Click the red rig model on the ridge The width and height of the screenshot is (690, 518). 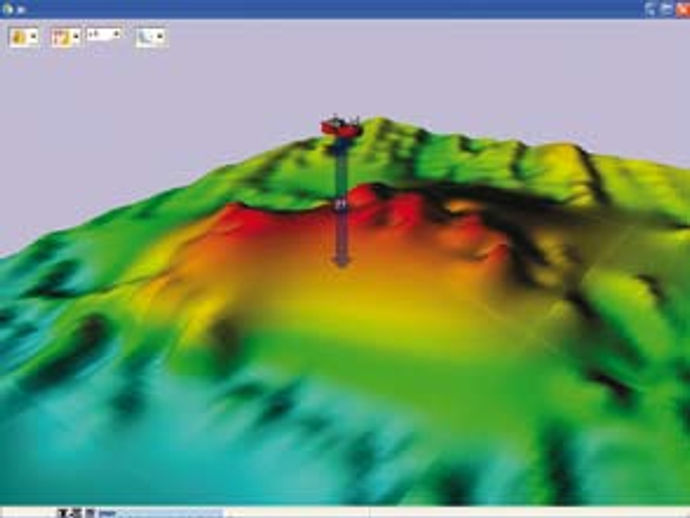(x=341, y=125)
